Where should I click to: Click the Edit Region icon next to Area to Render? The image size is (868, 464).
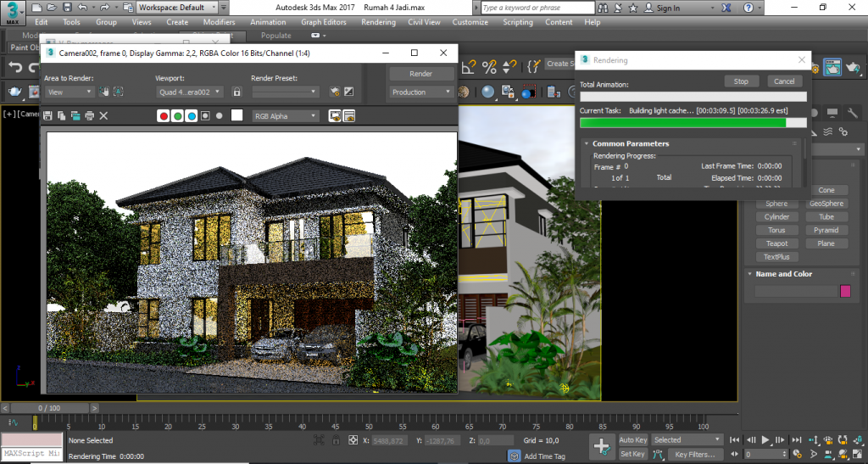click(103, 92)
